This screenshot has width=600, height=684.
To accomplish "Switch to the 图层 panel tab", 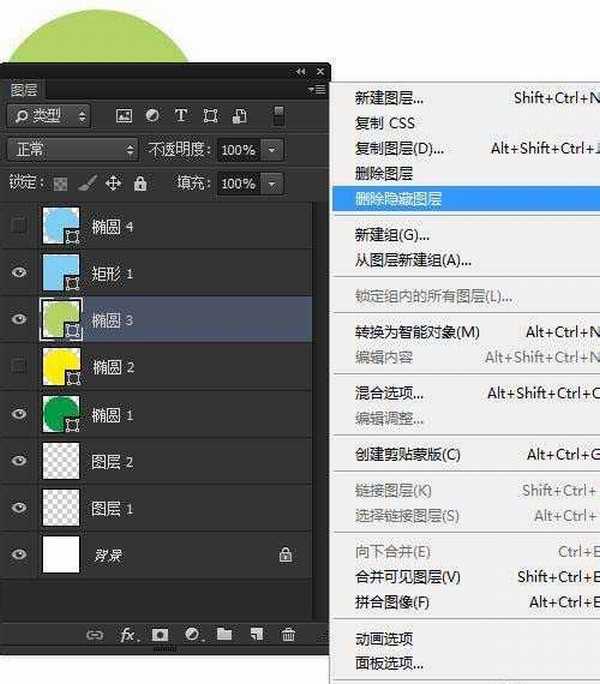I will 24,90.
